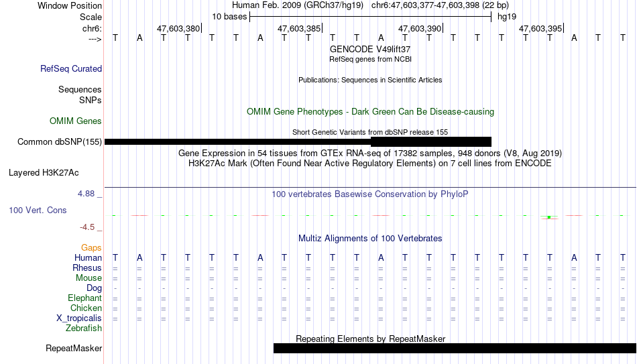Viewport: 637px width, 364px height.
Task: Click the SNPs label on the left
Action: (91, 100)
